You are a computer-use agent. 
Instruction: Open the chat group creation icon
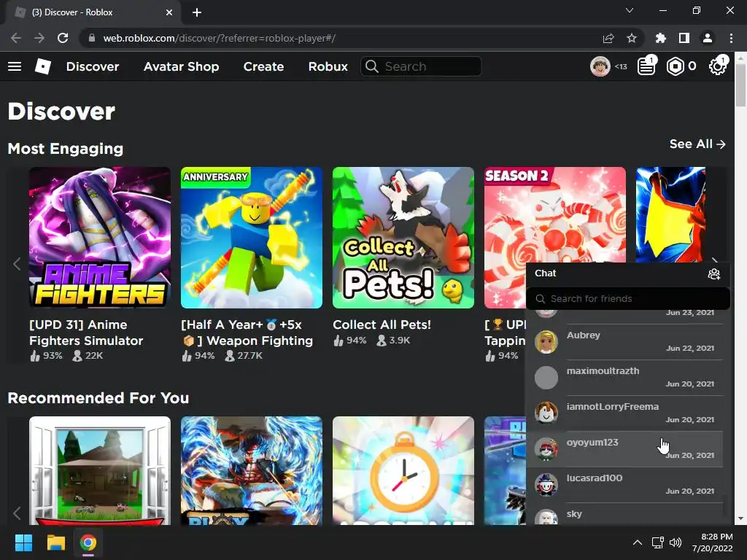click(713, 274)
